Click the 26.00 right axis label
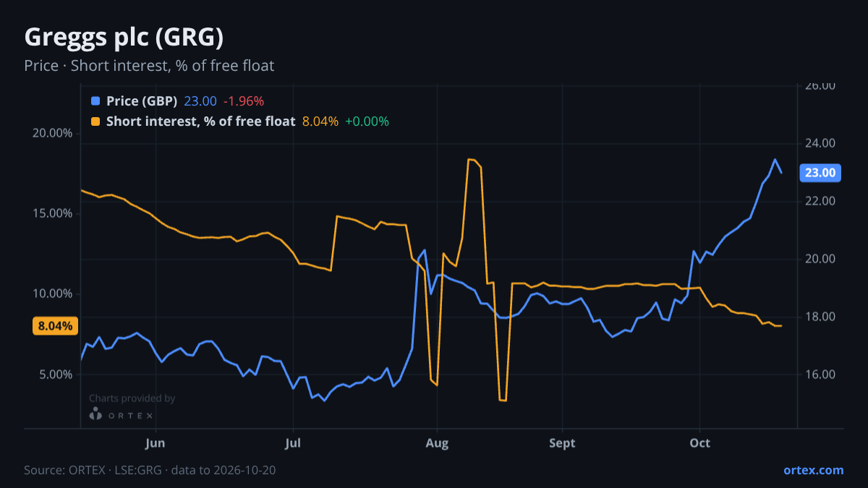The width and height of the screenshot is (868, 488). click(821, 85)
